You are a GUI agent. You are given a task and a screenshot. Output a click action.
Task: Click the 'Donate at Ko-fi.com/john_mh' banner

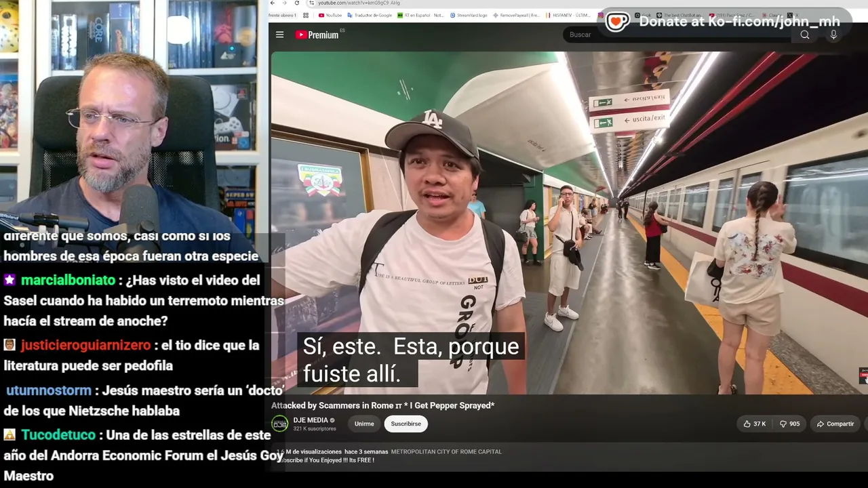[x=724, y=22]
